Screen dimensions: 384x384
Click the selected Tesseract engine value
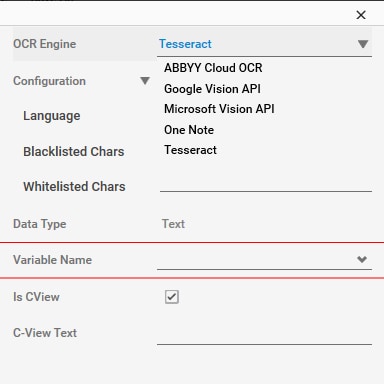(x=185, y=44)
